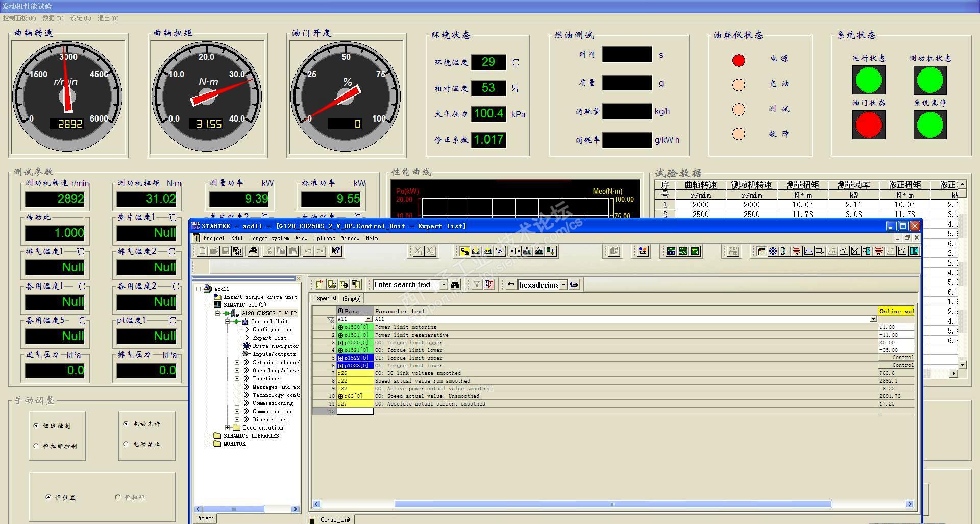Click the context help arrow icon
This screenshot has width=980, height=524.
click(x=336, y=251)
